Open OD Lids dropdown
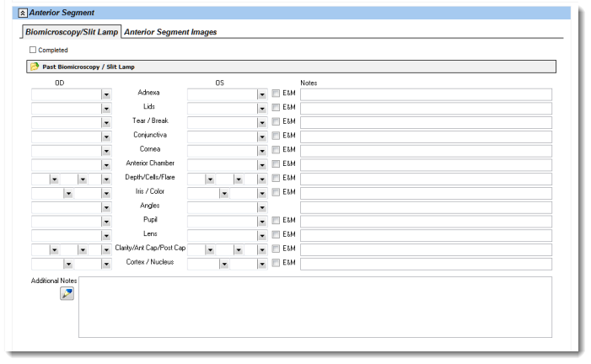 [x=106, y=109]
